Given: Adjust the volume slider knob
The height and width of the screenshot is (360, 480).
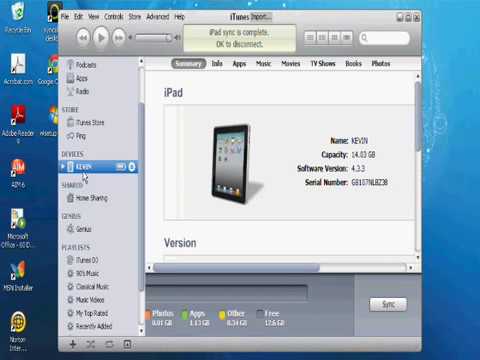Looking at the screenshot, I should 169,37.
